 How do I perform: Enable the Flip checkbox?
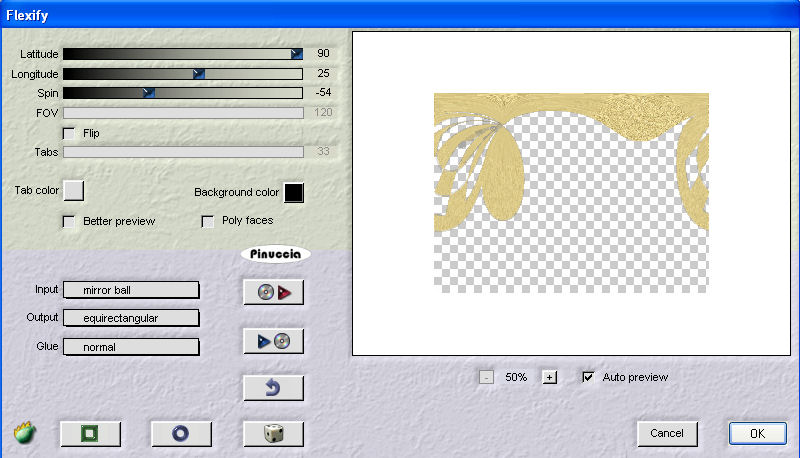69,134
